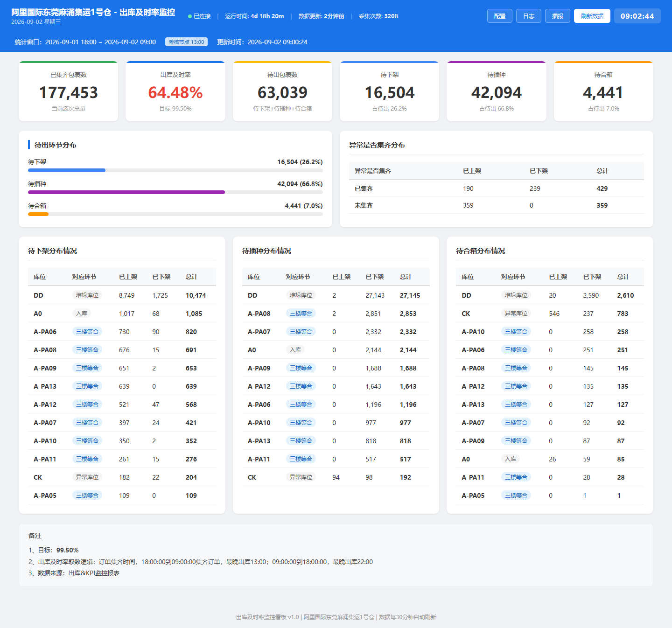Click 异常库位 tag in 待合箱 CK row
This screenshot has height=628, width=672.
point(516,314)
